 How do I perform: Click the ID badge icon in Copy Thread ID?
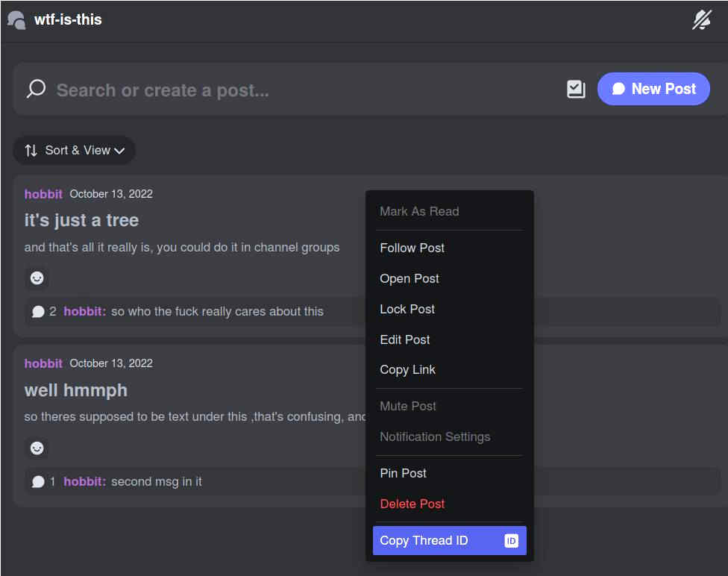point(511,541)
